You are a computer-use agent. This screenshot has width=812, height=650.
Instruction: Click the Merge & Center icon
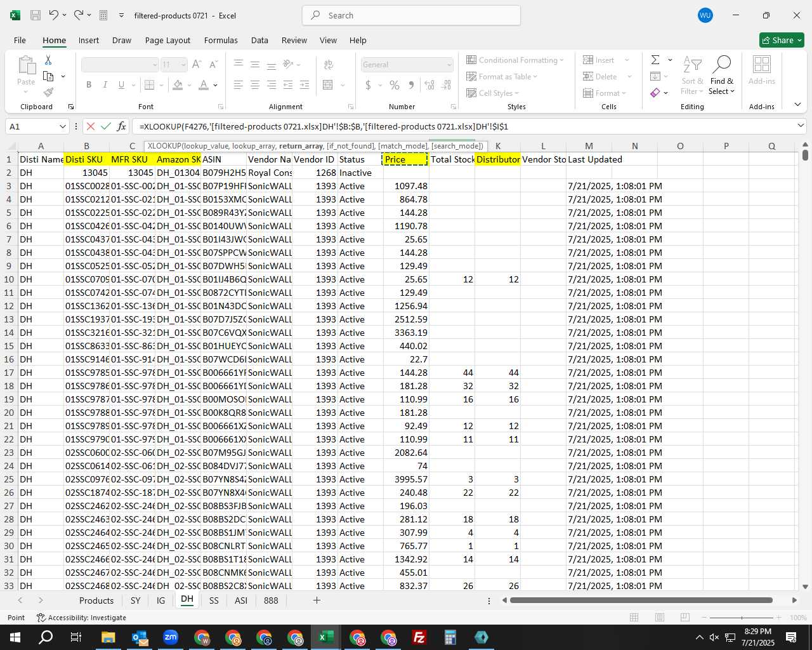328,84
